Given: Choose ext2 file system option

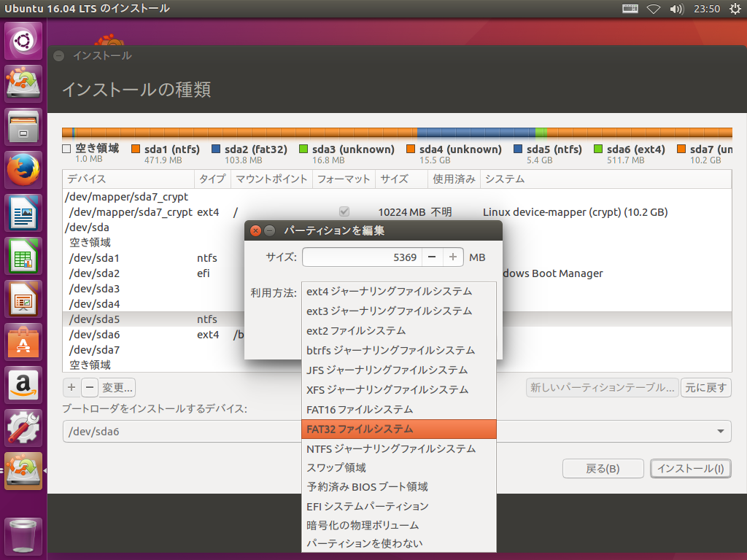Looking at the screenshot, I should click(399, 331).
